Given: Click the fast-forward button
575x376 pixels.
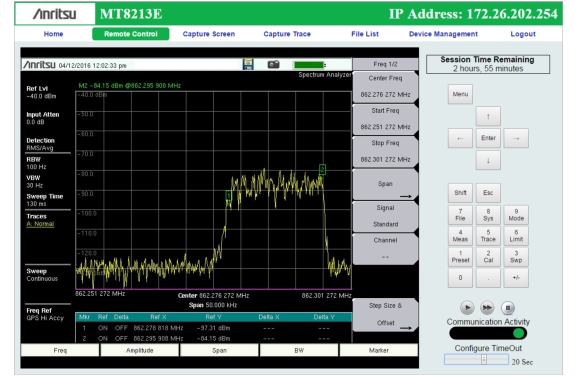Looking at the screenshot, I should point(487,307).
